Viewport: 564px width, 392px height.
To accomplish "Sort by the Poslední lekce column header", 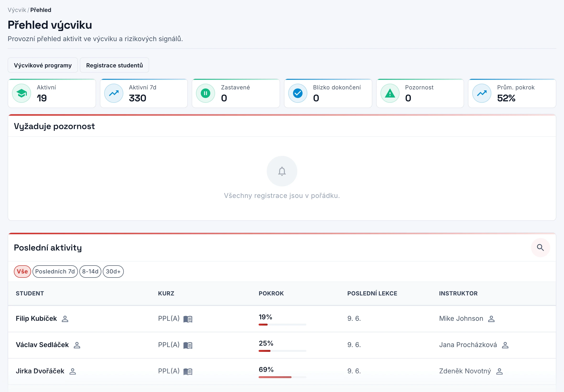I will coord(372,293).
